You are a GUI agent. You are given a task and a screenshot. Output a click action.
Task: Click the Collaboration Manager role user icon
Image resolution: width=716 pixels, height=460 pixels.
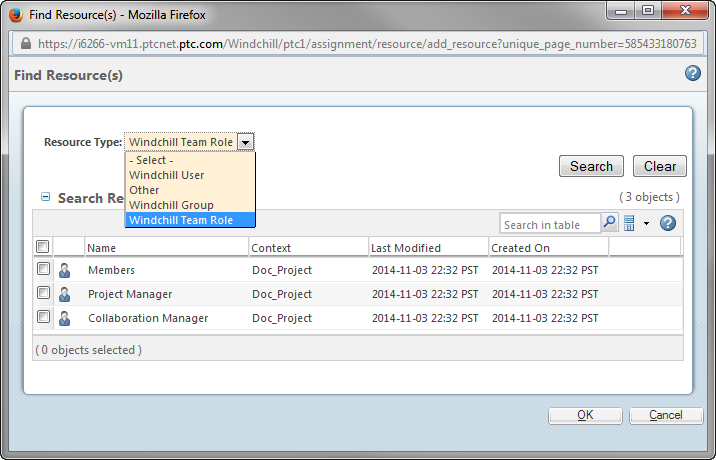coord(65,318)
